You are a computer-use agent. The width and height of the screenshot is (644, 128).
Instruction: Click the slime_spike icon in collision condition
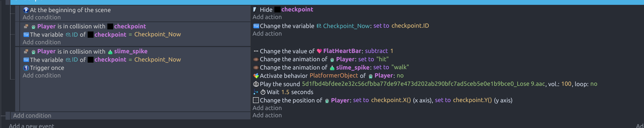pos(110,52)
